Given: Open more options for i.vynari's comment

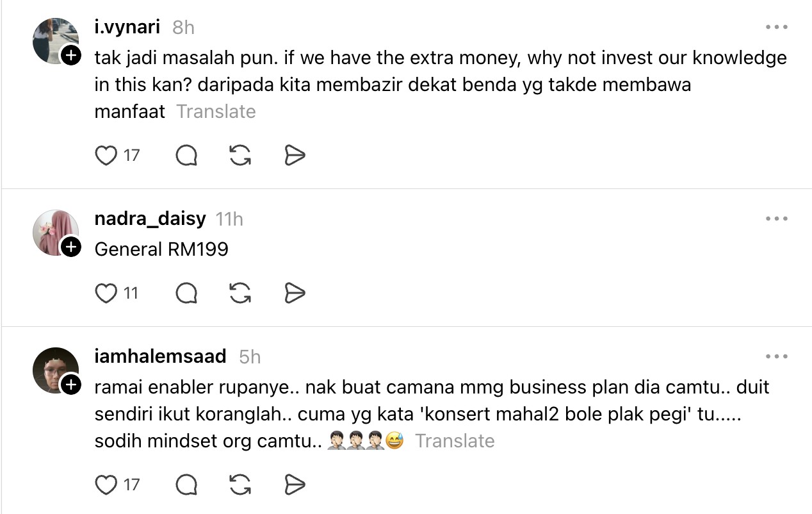Looking at the screenshot, I should click(x=776, y=28).
